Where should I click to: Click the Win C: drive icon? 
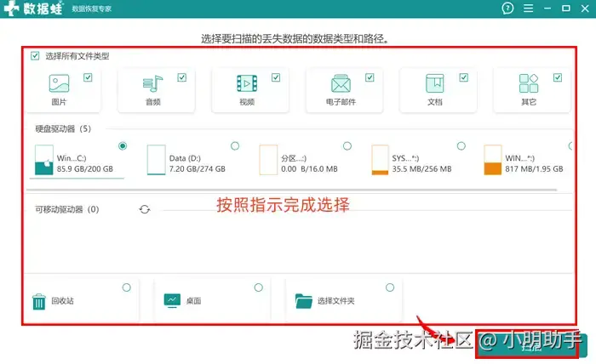[43, 160]
